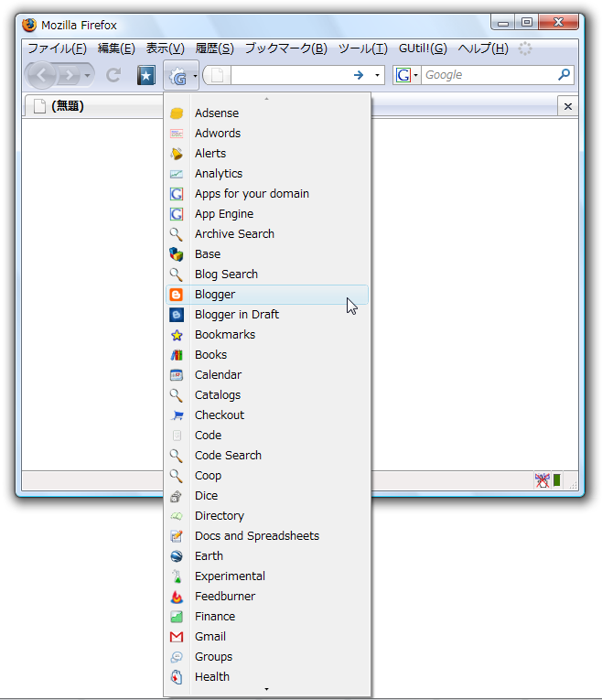Click the Checkout shopping cart icon
This screenshot has height=700, width=602.
point(177,415)
